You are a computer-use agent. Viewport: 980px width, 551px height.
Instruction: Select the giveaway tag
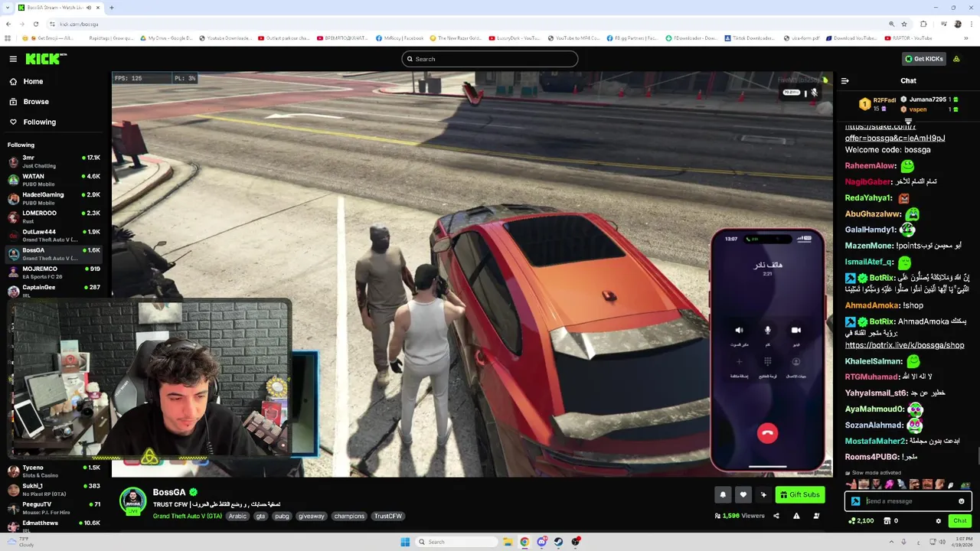point(311,516)
